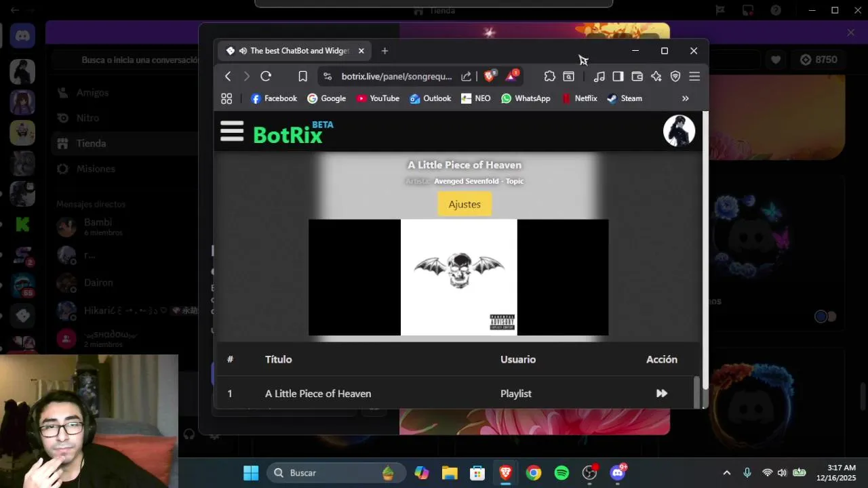Open Leo AI sparkle icon

coord(656,77)
